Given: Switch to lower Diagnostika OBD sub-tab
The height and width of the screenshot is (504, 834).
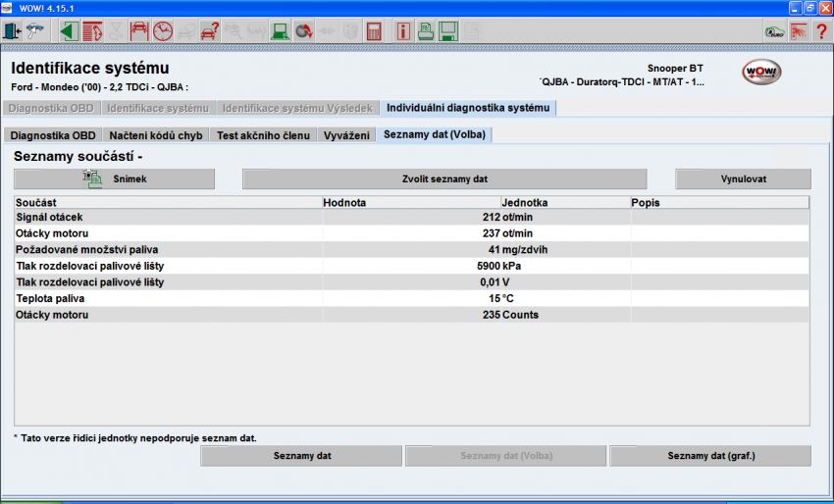Looking at the screenshot, I should click(x=53, y=135).
